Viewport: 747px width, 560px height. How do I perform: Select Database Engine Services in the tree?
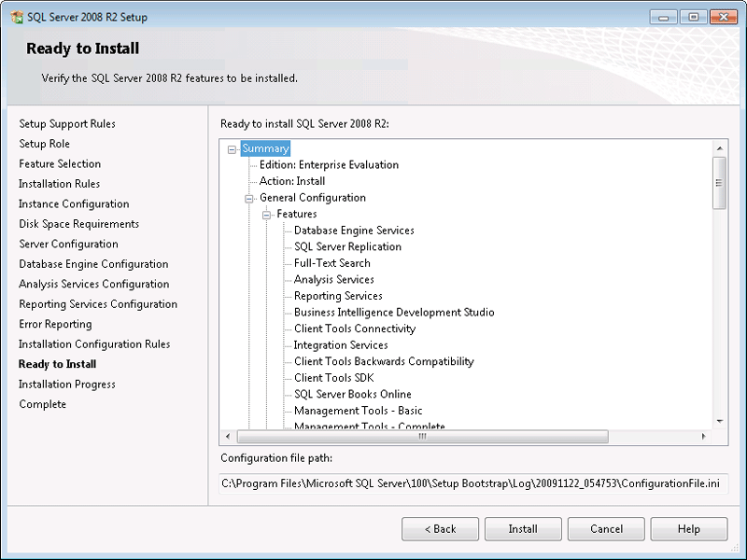[354, 231]
